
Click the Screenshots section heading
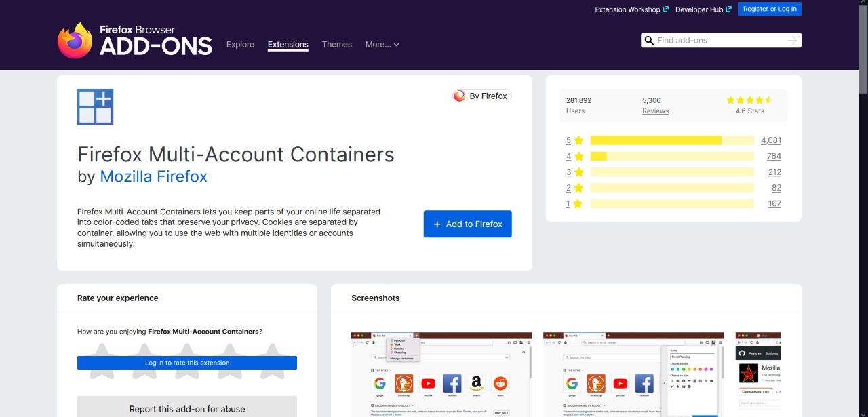pyautogui.click(x=376, y=298)
